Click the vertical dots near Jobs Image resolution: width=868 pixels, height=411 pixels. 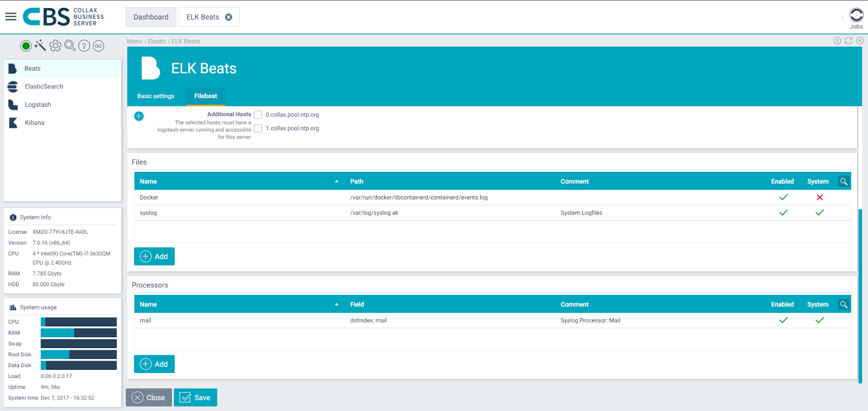tap(842, 17)
